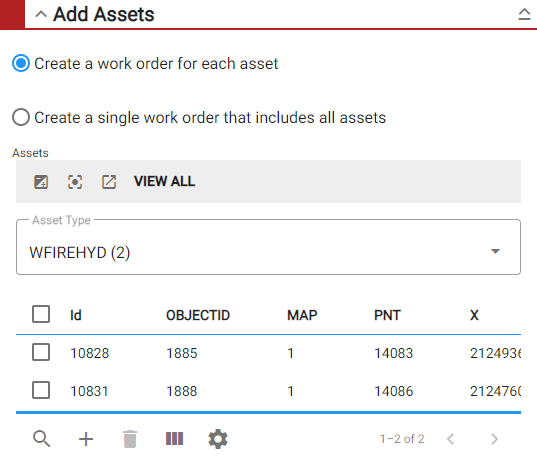Click the 1–2 of 2 pagination text

[x=402, y=439]
